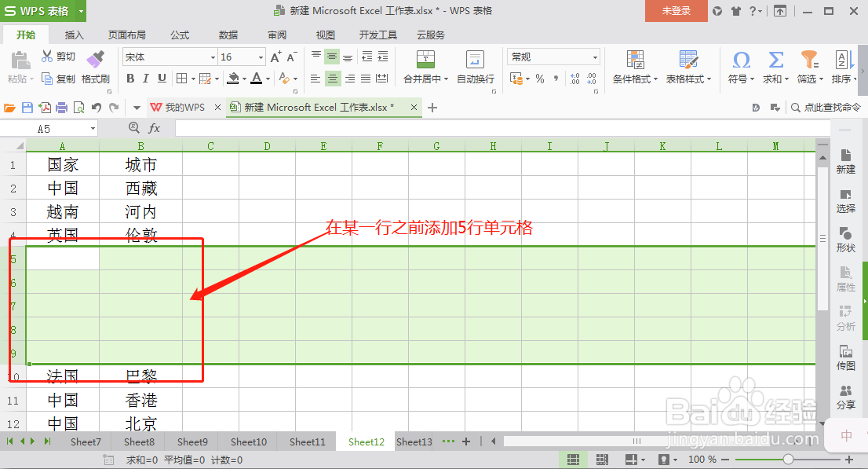Click the Cut (剪切) scissors button
868x469 pixels.
tap(58, 57)
